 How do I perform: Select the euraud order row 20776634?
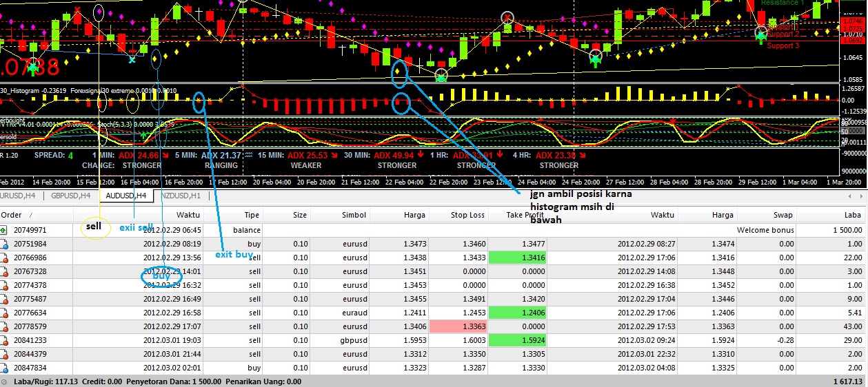[434, 313]
